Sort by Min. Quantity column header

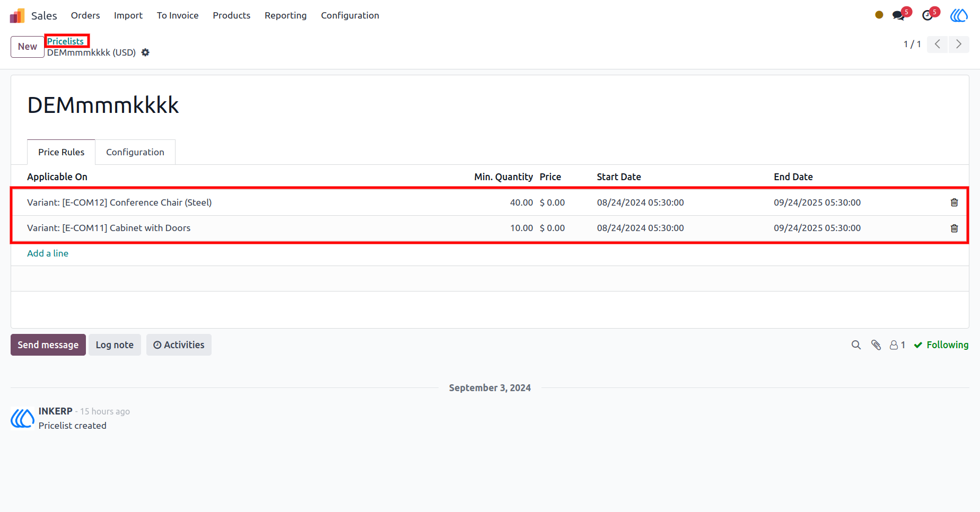(x=504, y=177)
